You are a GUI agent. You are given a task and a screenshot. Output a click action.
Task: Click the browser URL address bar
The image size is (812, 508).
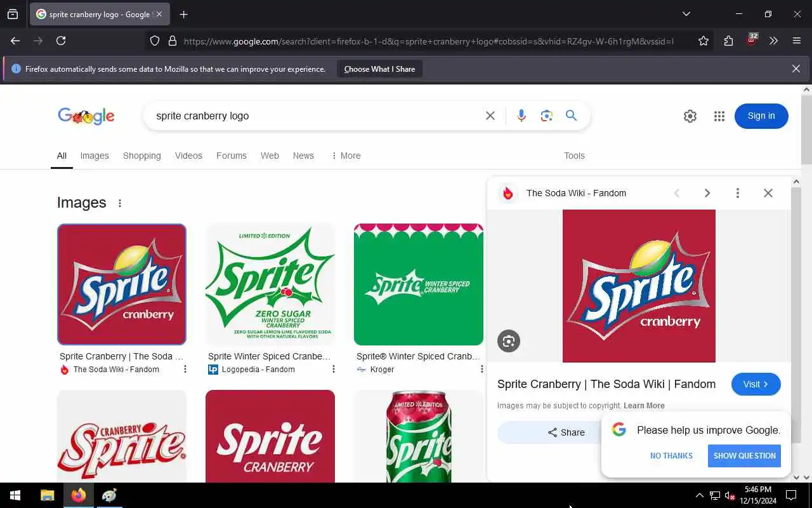click(428, 41)
